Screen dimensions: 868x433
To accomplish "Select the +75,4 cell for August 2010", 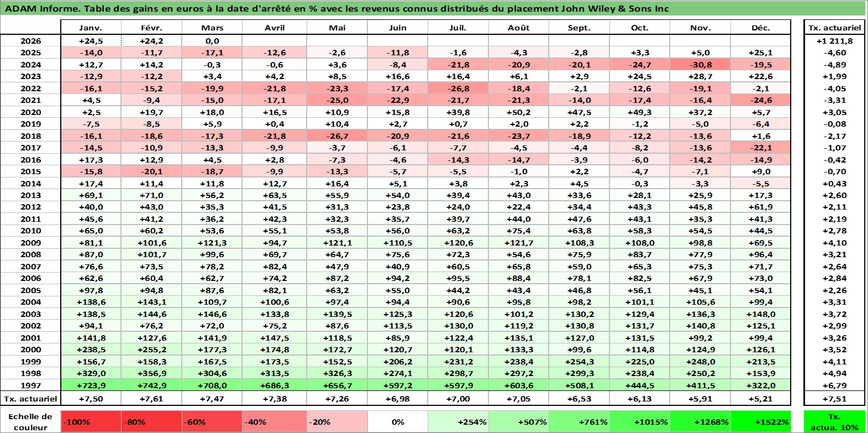I will [518, 231].
